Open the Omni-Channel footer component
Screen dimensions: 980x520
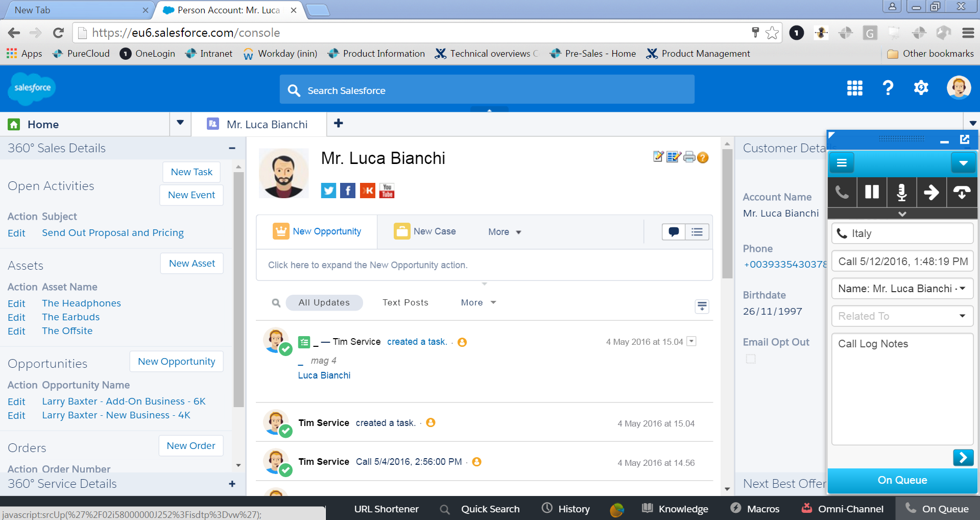click(842, 509)
